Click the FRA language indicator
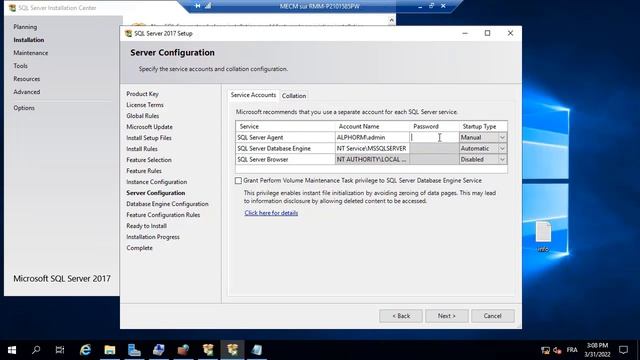640x360 pixels. pyautogui.click(x=572, y=350)
